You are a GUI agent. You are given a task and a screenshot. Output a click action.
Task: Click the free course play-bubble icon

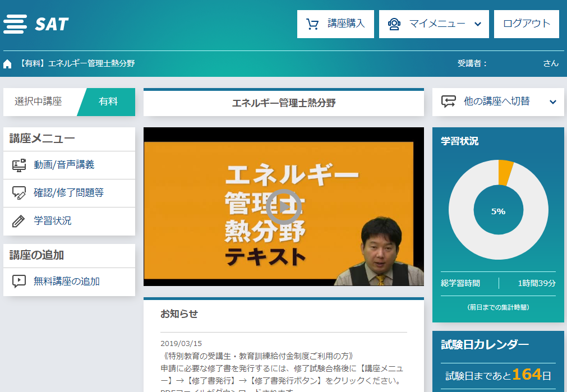(x=19, y=282)
